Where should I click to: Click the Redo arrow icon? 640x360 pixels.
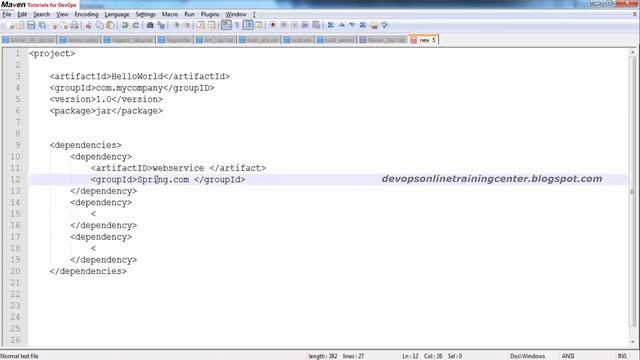[136, 25]
